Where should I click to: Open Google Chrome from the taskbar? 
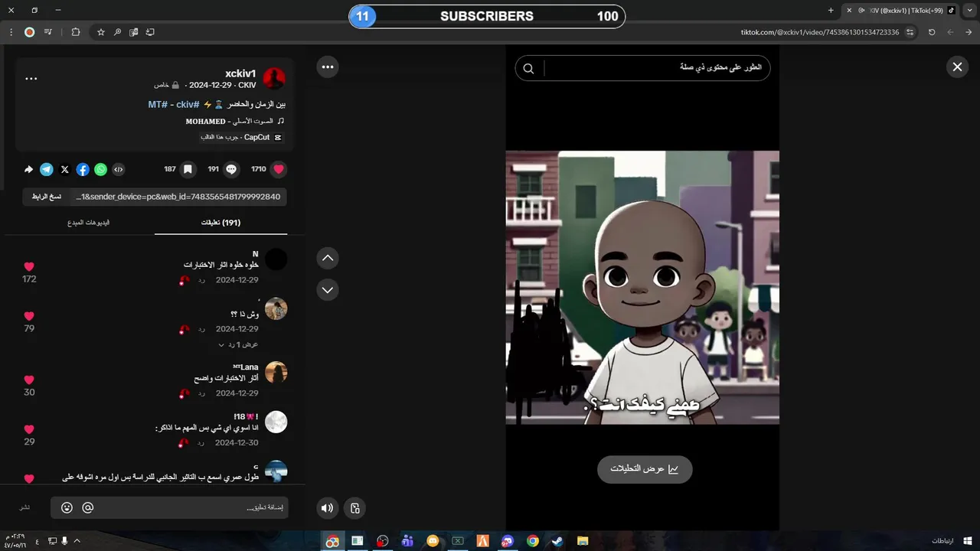(533, 541)
